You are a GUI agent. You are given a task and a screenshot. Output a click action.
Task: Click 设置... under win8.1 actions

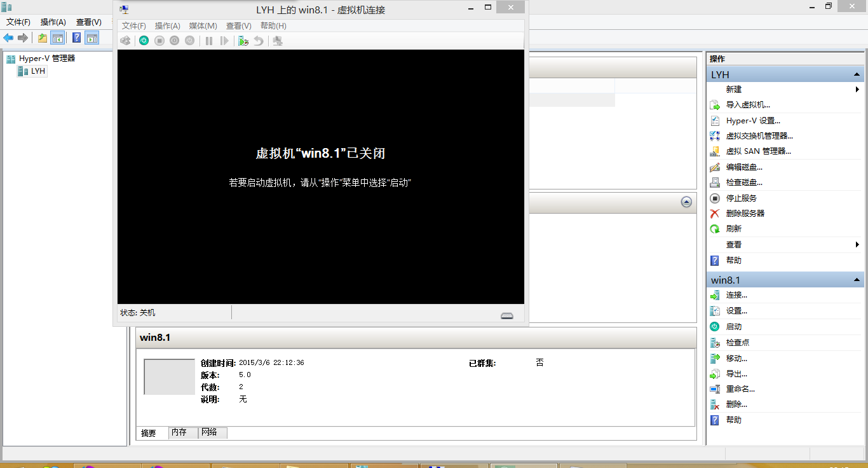coord(736,311)
